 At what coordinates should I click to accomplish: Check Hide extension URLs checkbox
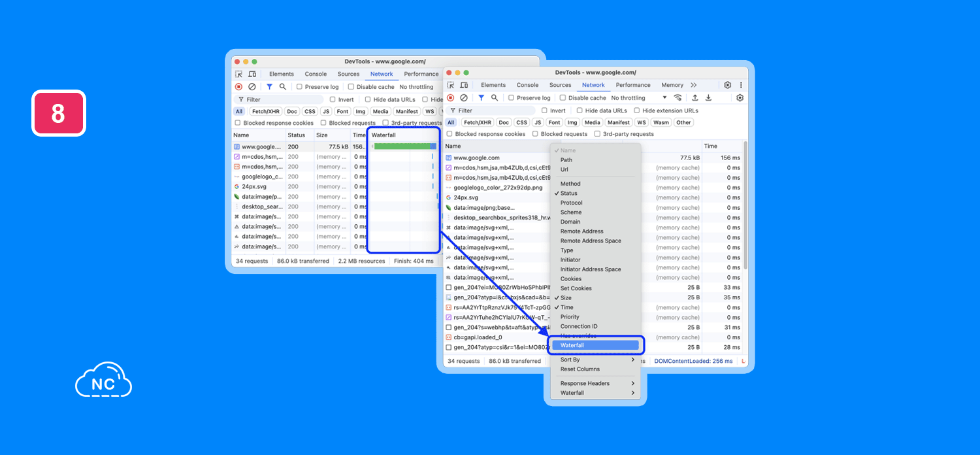coord(637,110)
